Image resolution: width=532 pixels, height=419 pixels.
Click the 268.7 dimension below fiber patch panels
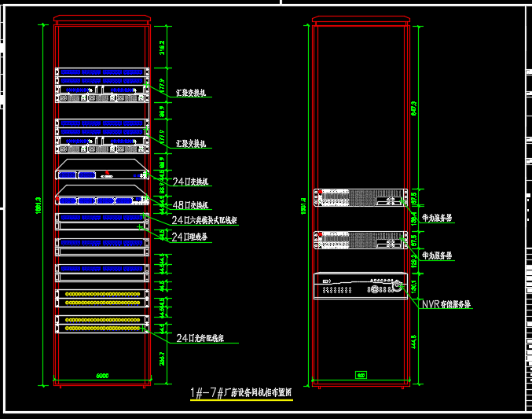point(162,359)
